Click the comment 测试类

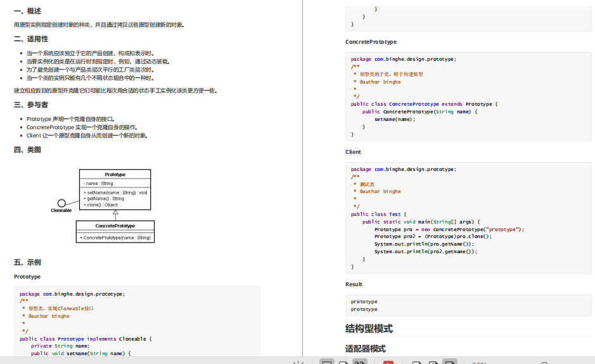tap(367, 184)
